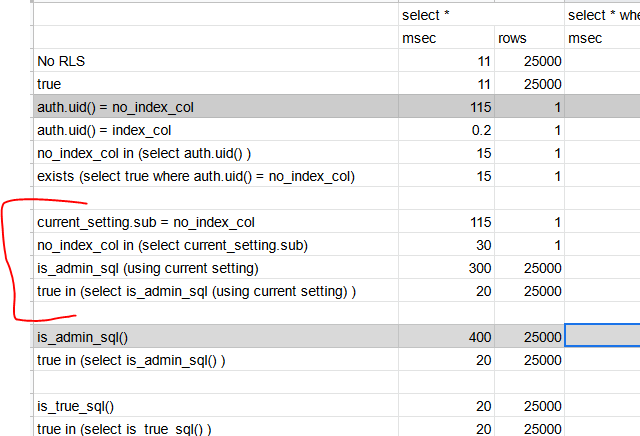Image resolution: width=640 pixels, height=436 pixels.
Task: Select the 400 msec value cell
Action: tap(447, 337)
